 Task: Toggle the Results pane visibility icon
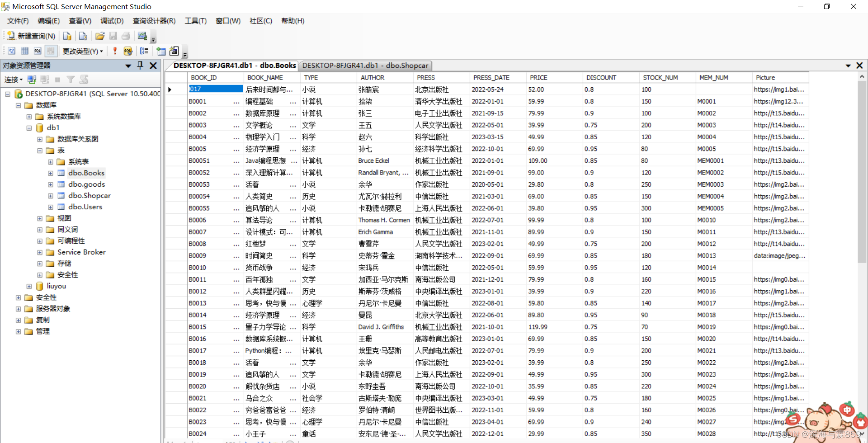[x=51, y=51]
